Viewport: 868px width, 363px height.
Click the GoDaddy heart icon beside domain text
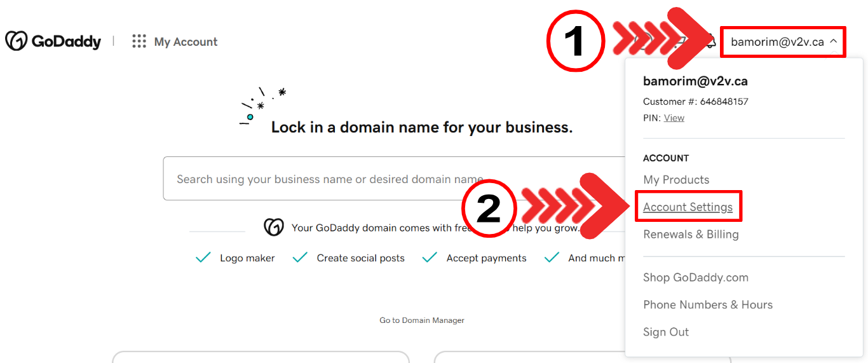click(274, 227)
